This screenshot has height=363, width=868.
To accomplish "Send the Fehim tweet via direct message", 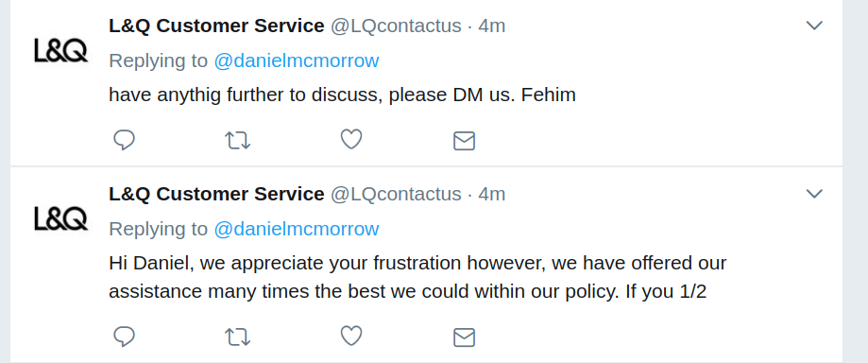I will click(464, 141).
